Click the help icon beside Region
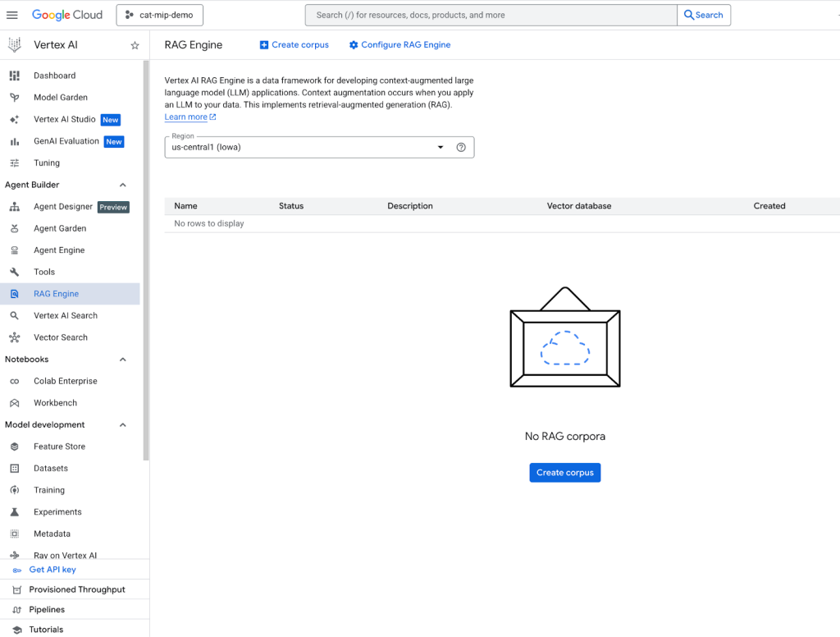 tap(461, 148)
